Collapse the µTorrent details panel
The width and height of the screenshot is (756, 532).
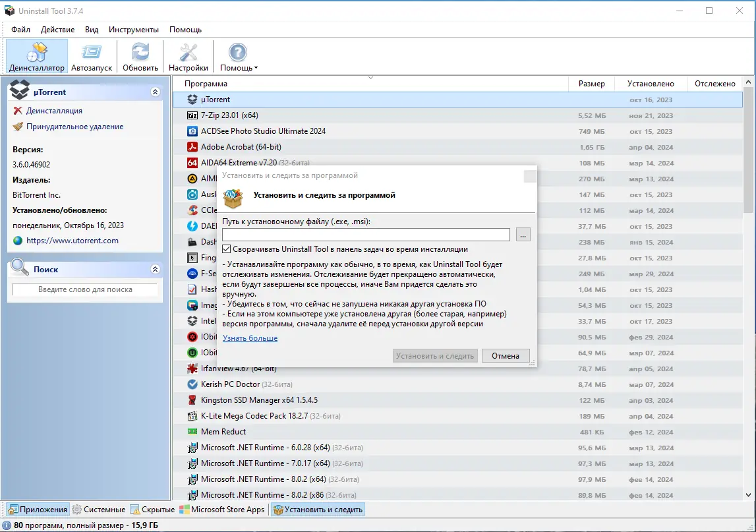(x=156, y=92)
